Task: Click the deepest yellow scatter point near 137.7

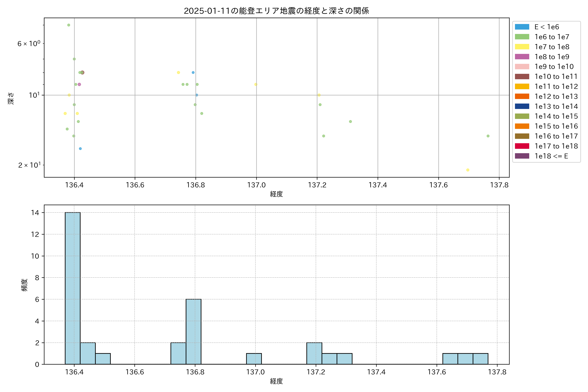Action: [x=468, y=170]
